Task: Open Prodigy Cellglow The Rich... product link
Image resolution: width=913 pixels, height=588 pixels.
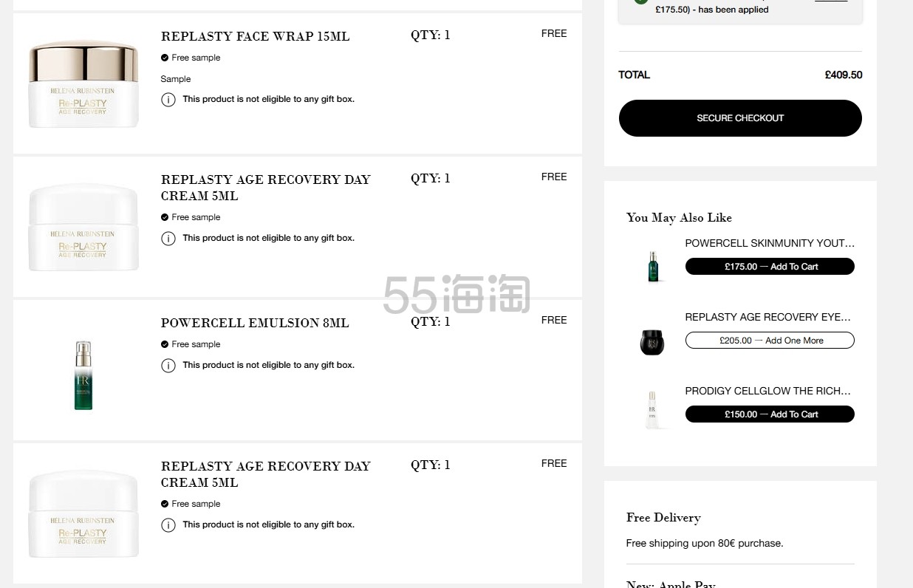Action: tap(767, 391)
